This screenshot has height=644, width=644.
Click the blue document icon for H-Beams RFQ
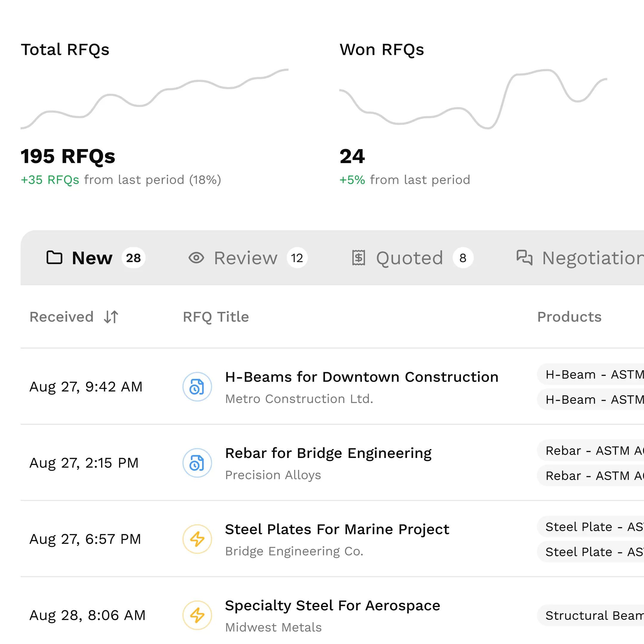pyautogui.click(x=197, y=387)
